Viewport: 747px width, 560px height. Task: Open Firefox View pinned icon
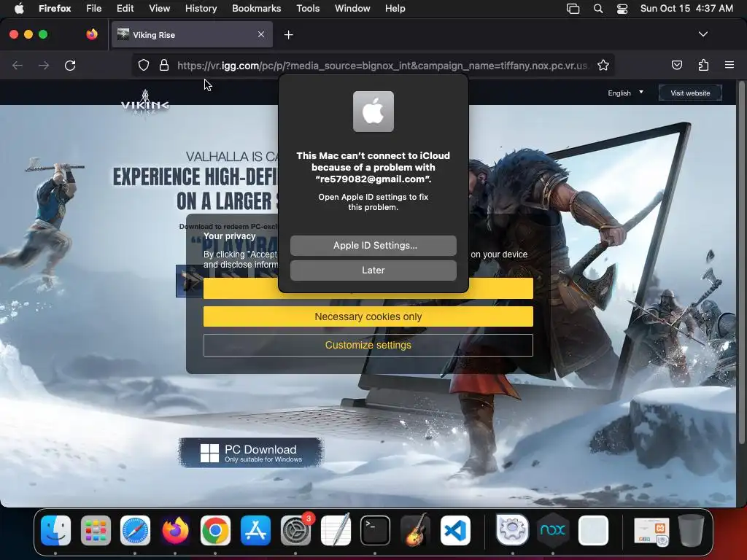[x=92, y=34]
